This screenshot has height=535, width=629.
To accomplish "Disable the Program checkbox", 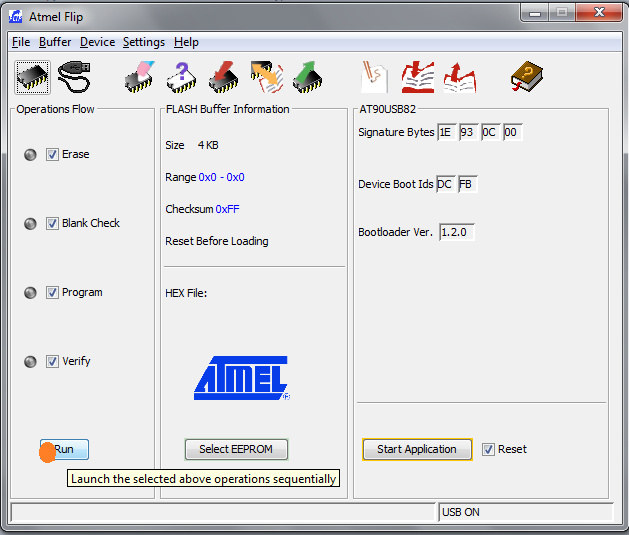I will (52, 292).
